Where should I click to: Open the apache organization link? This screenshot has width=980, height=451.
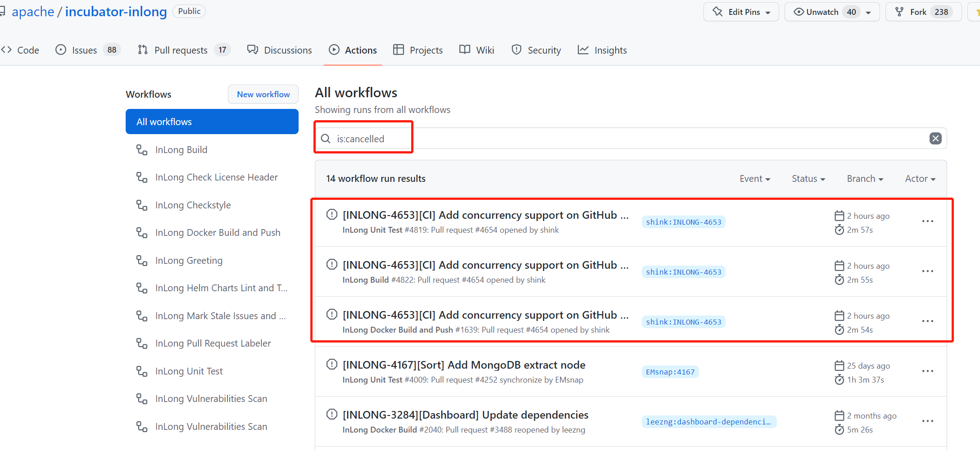click(x=33, y=11)
